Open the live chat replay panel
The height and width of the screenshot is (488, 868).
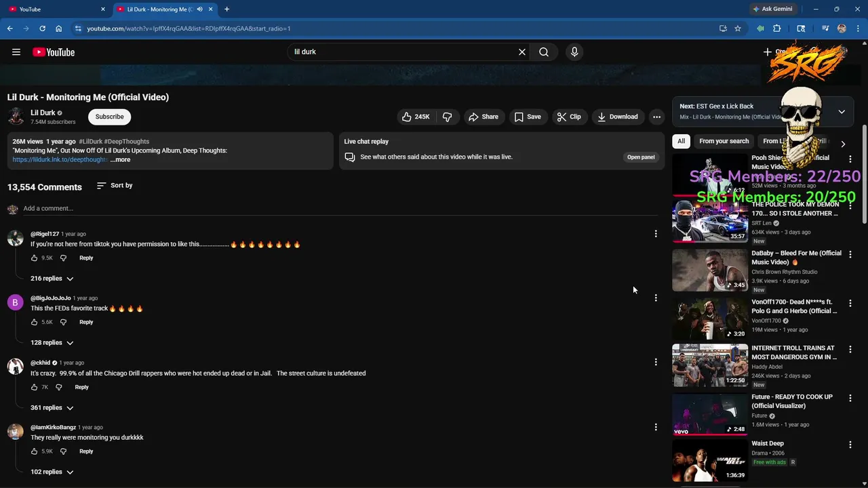tap(641, 157)
